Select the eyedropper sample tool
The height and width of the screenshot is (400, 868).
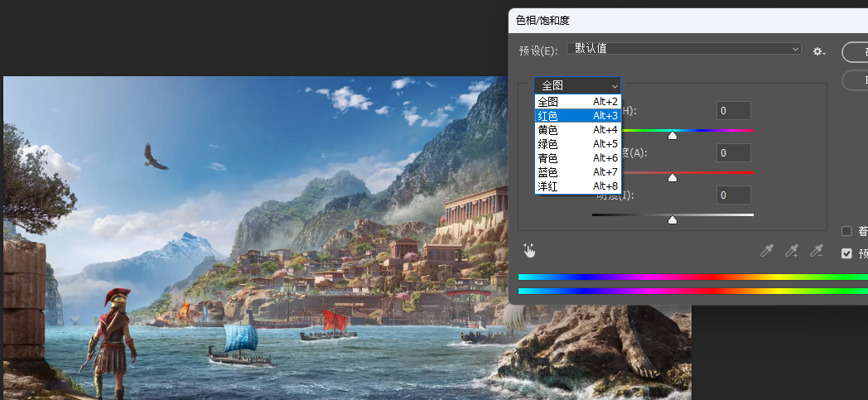click(767, 251)
